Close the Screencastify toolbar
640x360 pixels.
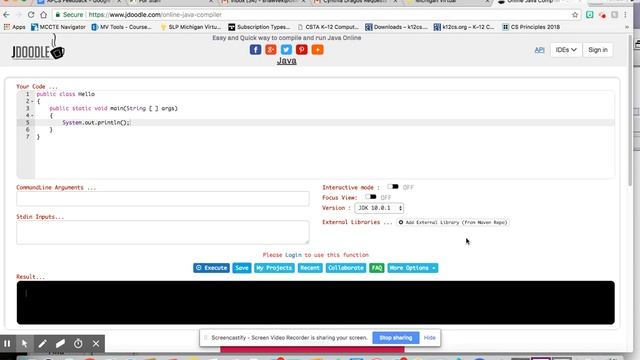click(x=96, y=344)
